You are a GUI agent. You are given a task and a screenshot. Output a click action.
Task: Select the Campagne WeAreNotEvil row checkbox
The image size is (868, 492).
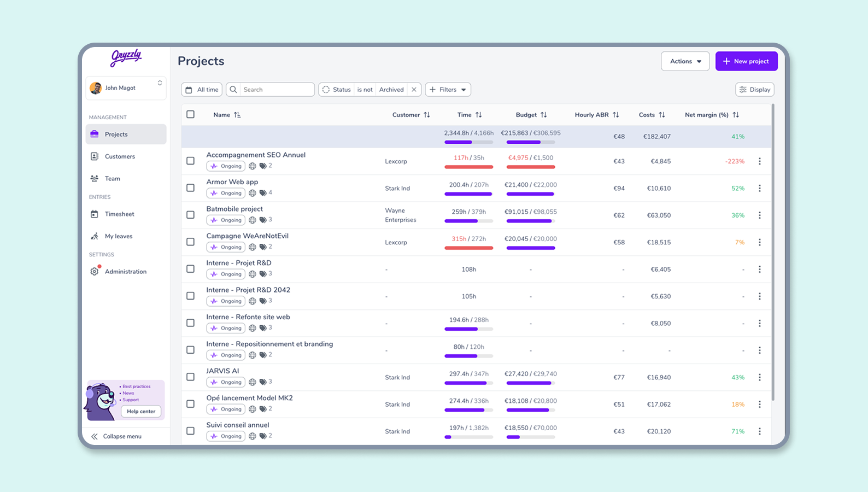tap(190, 242)
